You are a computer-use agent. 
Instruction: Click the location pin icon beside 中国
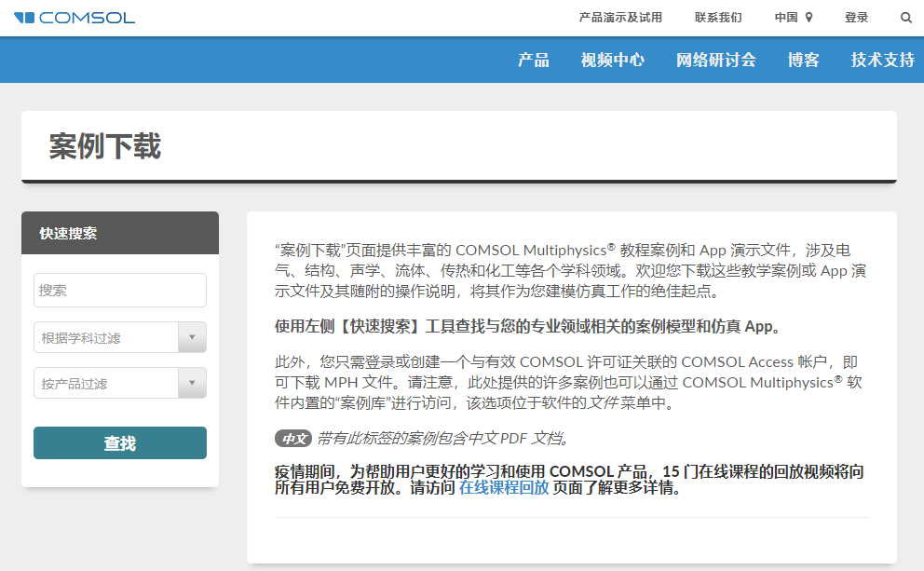[x=809, y=18]
